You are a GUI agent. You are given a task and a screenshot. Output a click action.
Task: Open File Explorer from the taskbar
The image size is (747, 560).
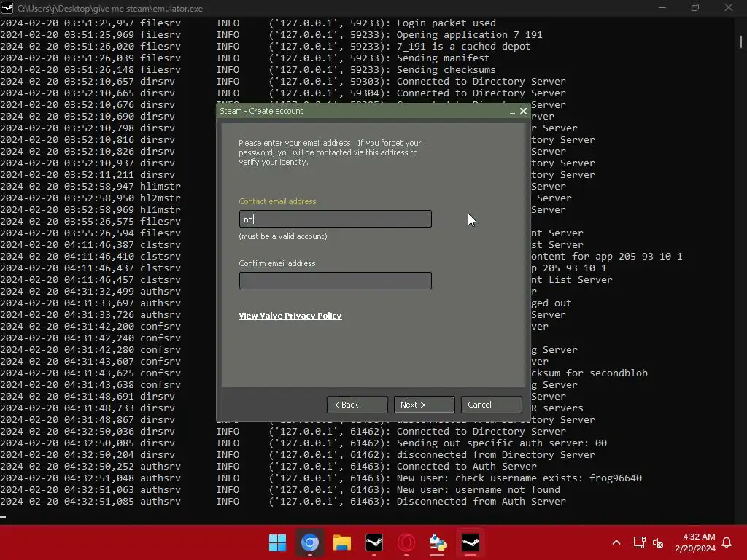(341, 542)
